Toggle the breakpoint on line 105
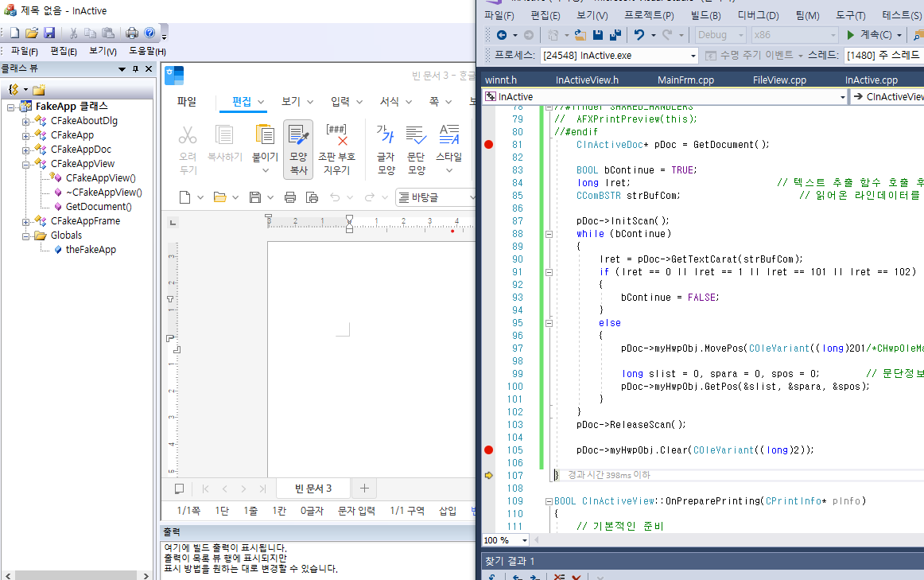The width and height of the screenshot is (924, 580). coord(488,450)
